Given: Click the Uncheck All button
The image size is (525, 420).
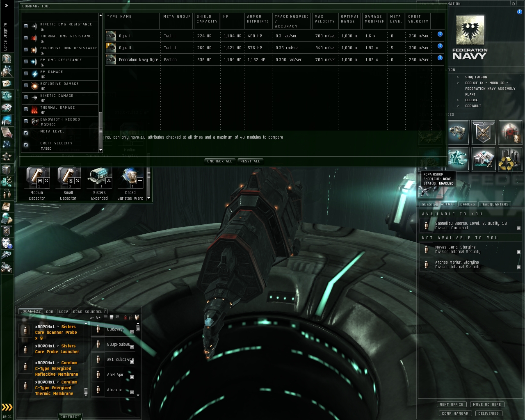Looking at the screenshot, I should (x=220, y=161).
